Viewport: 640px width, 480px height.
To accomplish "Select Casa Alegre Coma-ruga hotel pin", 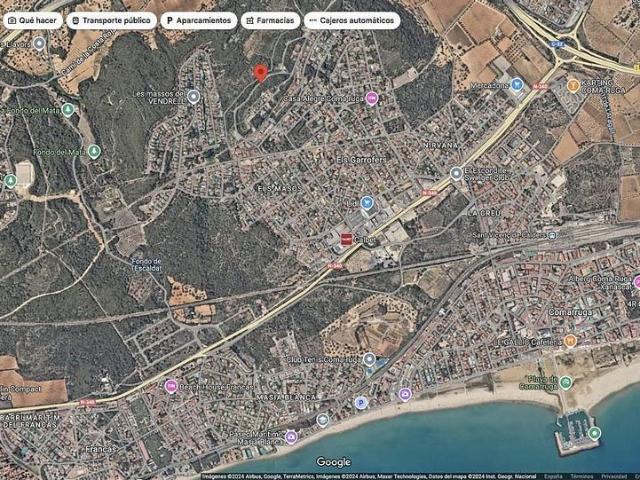I will pyautogui.click(x=371, y=98).
